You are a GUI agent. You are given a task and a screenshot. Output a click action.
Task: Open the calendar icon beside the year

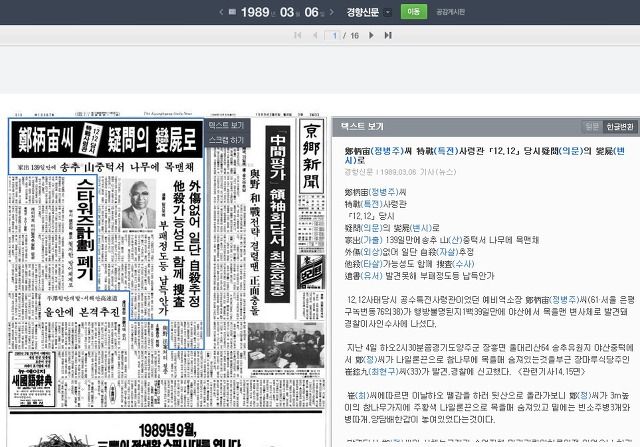click(x=232, y=12)
